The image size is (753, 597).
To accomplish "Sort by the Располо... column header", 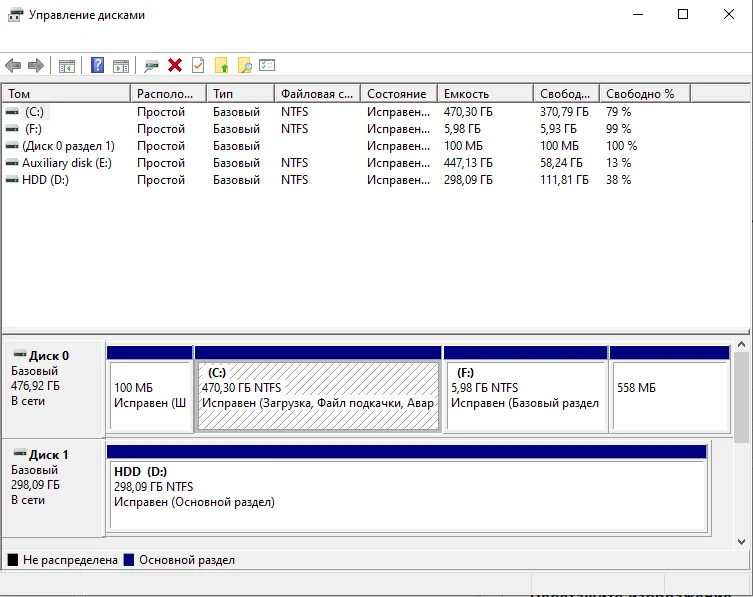I will pos(169,94).
